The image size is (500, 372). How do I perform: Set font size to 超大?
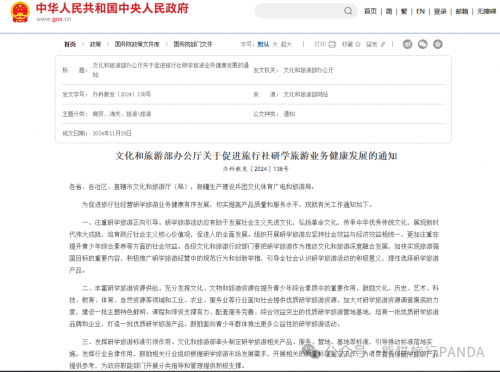click(286, 44)
